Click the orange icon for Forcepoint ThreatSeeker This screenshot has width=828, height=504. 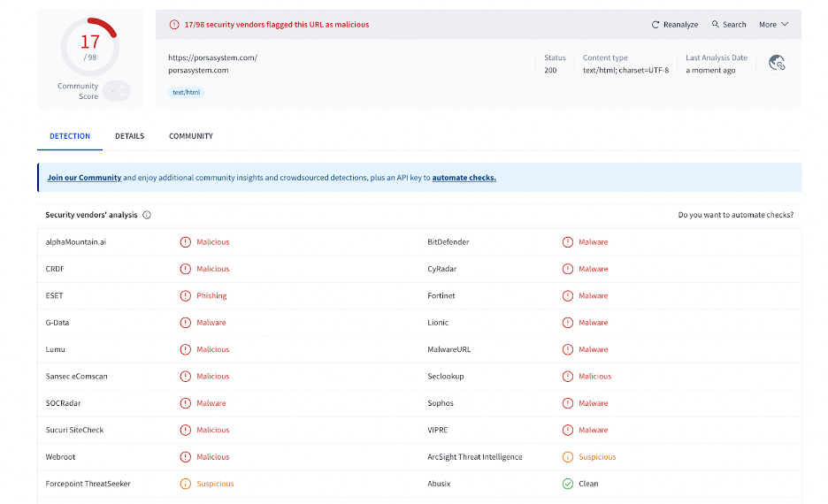tap(186, 484)
